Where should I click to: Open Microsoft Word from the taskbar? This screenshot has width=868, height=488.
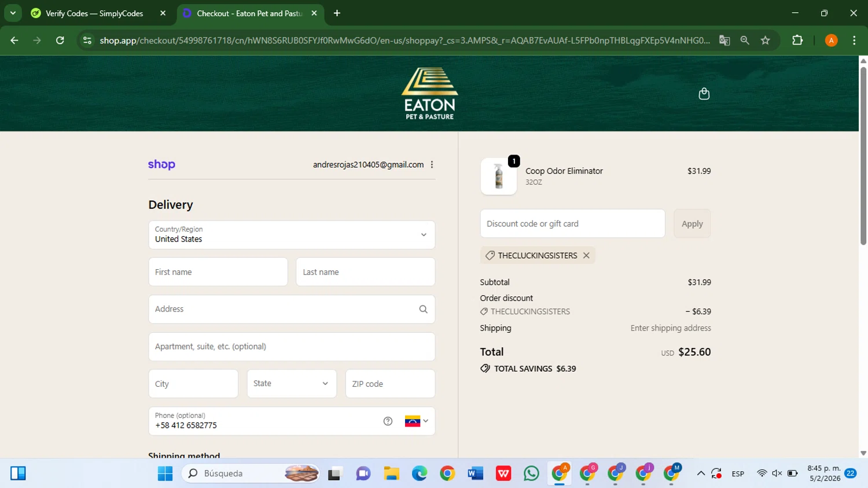(x=476, y=474)
